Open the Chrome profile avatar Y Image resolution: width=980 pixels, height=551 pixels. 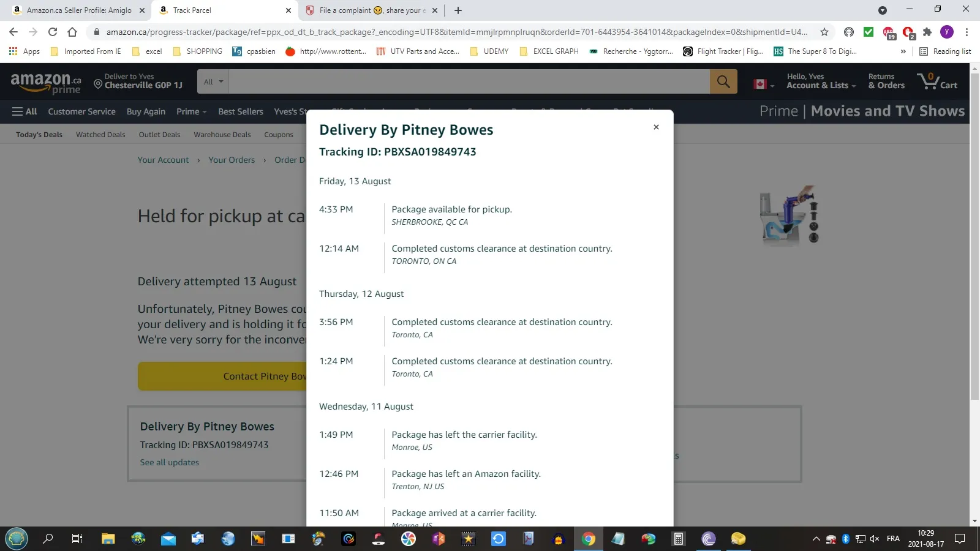point(947,32)
